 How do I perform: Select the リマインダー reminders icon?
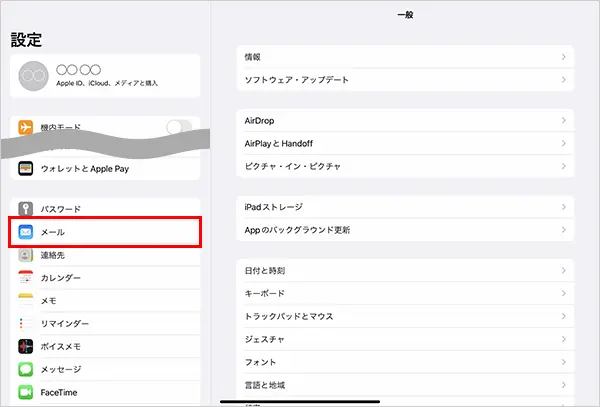click(x=26, y=323)
